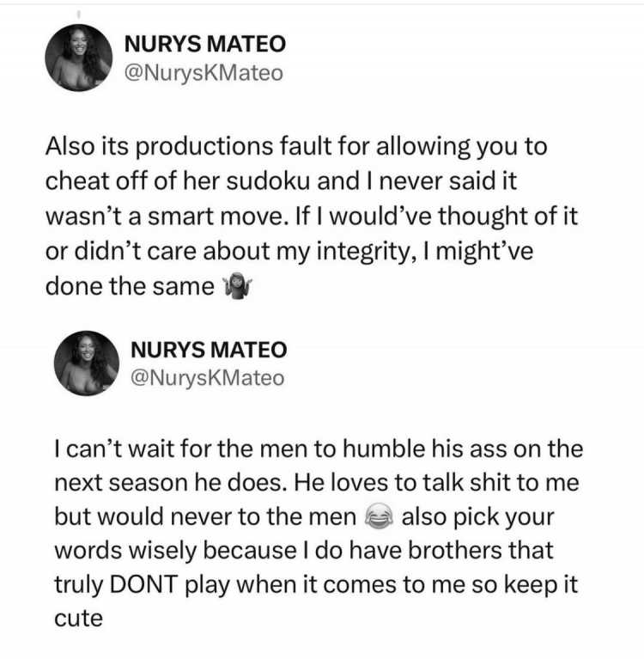Open the @NurysKMateo handle in the second tweet

(208, 378)
